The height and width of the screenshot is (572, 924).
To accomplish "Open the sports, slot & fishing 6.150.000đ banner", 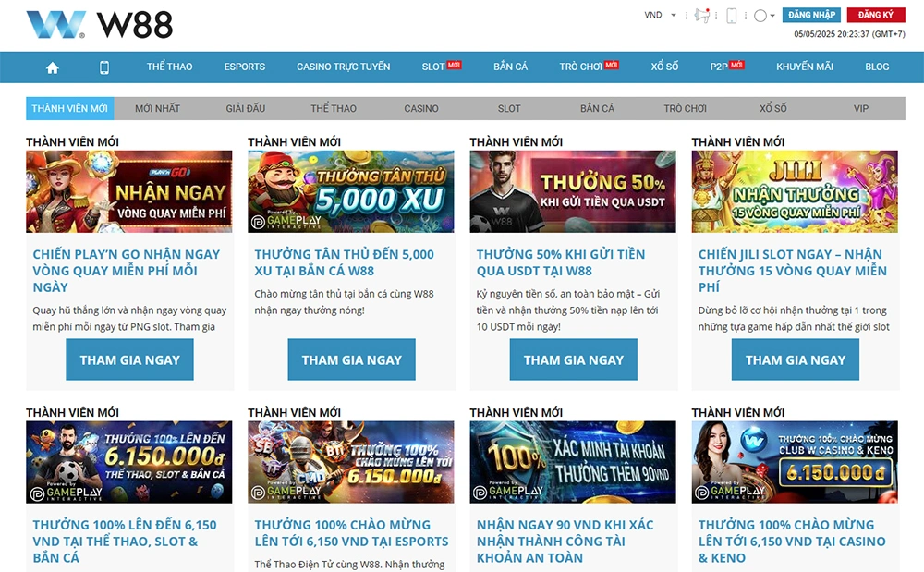I will point(129,462).
